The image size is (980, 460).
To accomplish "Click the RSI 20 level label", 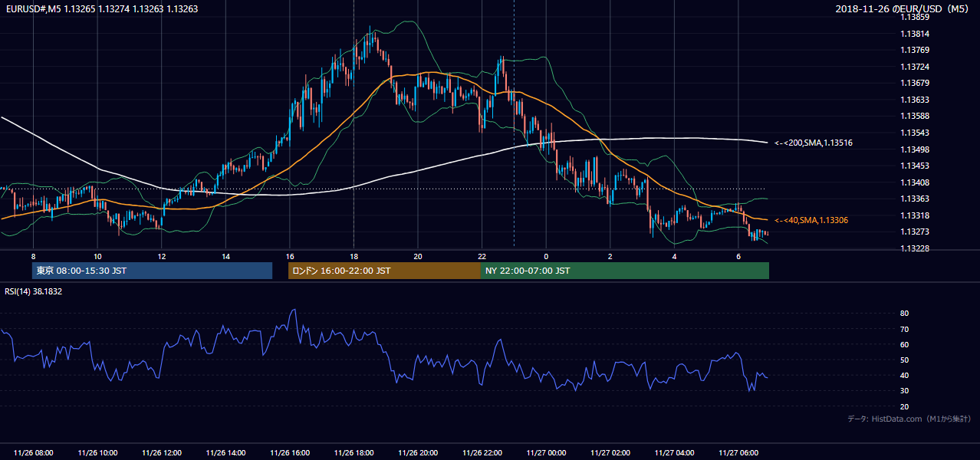I will point(905,406).
